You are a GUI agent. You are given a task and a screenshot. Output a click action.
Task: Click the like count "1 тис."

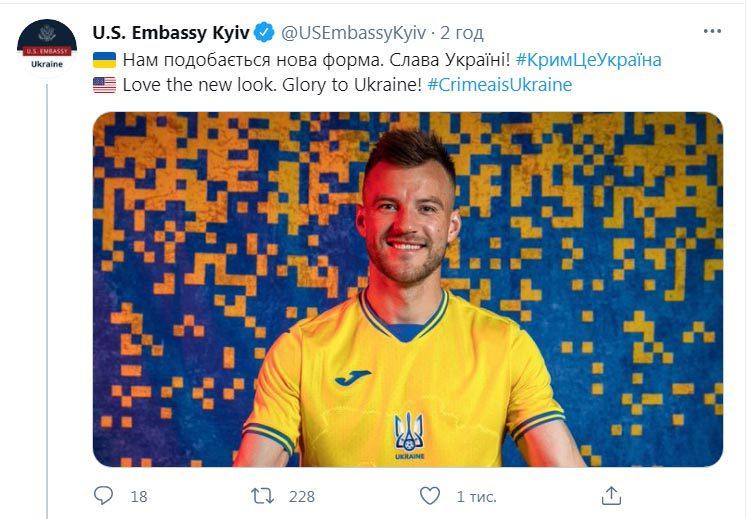click(x=476, y=496)
